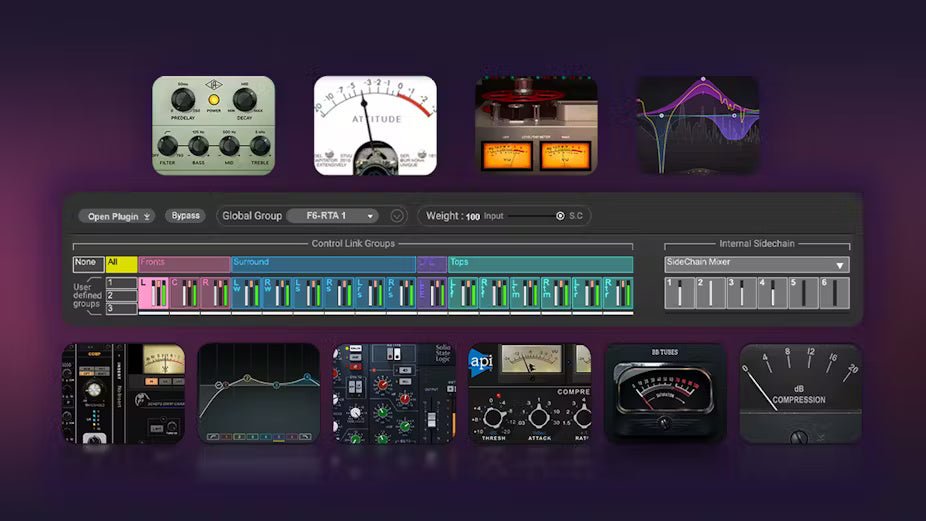Select the Attitude VU meter plugin
Image resolution: width=926 pixels, height=521 pixels.
[x=375, y=125]
